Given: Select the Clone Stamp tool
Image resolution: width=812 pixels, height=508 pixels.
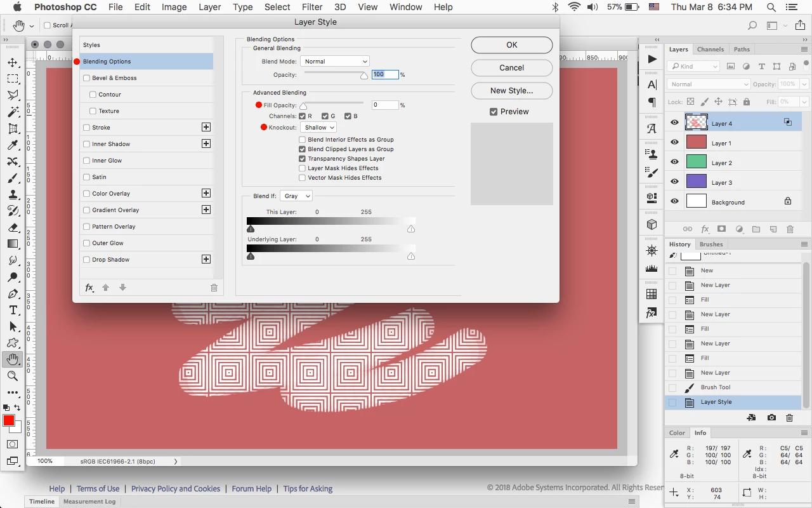Looking at the screenshot, I should [13, 194].
